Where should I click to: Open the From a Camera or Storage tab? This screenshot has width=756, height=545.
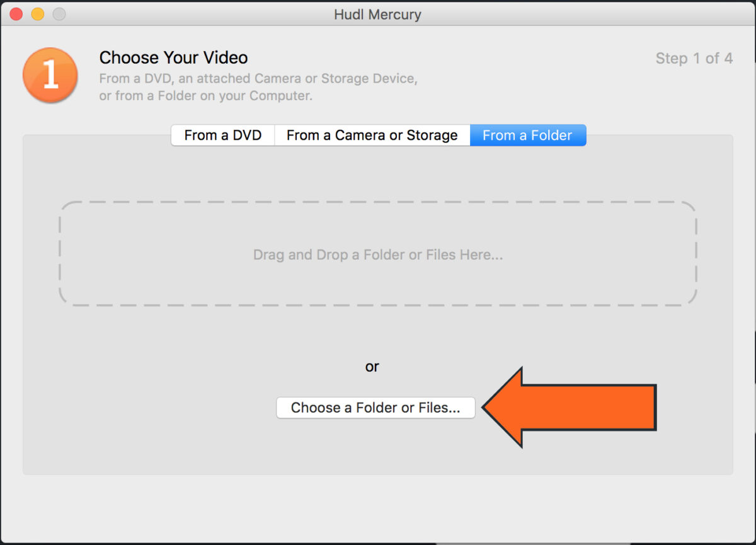(x=372, y=135)
